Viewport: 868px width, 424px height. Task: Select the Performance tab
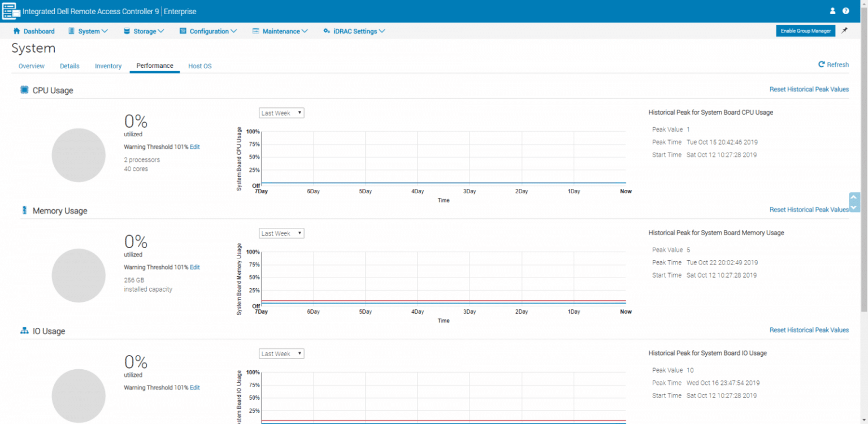(x=155, y=66)
